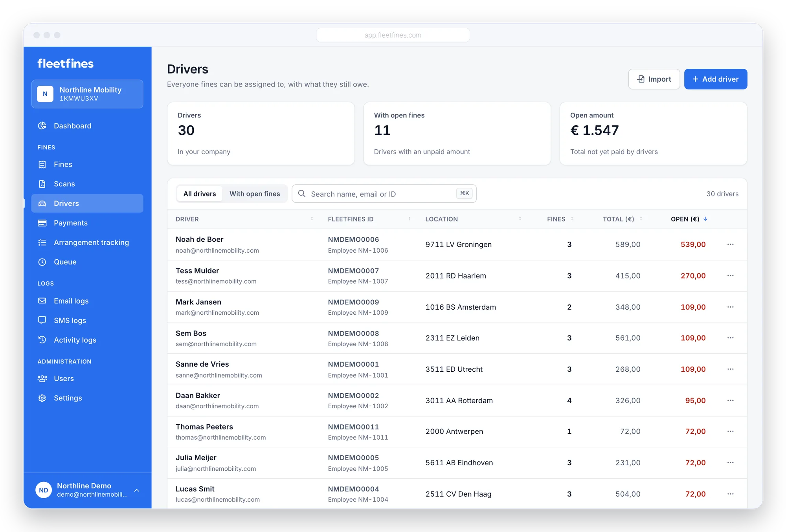Open row actions menu for Mark Jansen
Image resolution: width=786 pixels, height=532 pixels.
pyautogui.click(x=731, y=307)
